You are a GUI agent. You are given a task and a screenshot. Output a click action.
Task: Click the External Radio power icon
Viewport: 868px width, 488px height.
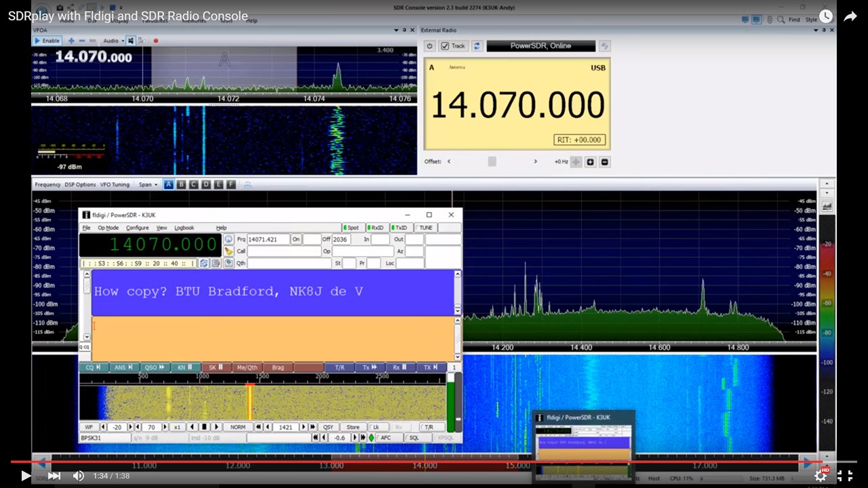click(429, 46)
